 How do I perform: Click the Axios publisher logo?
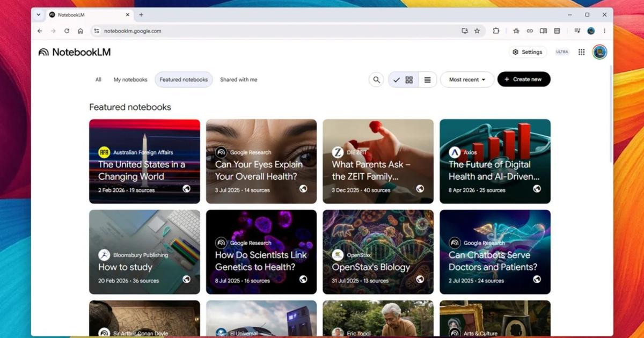[x=455, y=152]
